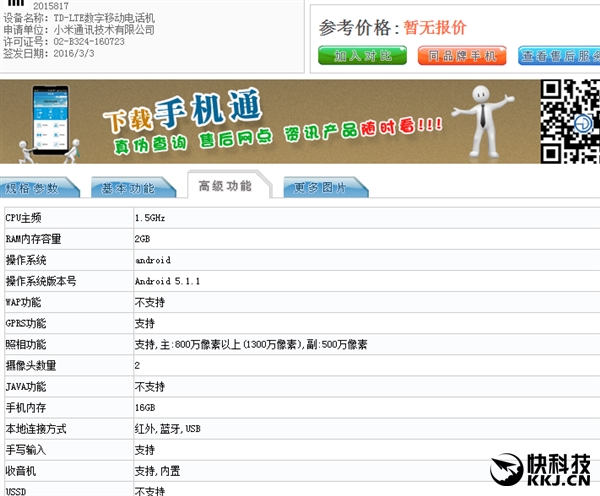Click the 快科技 bird logo watermark
This screenshot has height=496, width=600.
click(513, 469)
